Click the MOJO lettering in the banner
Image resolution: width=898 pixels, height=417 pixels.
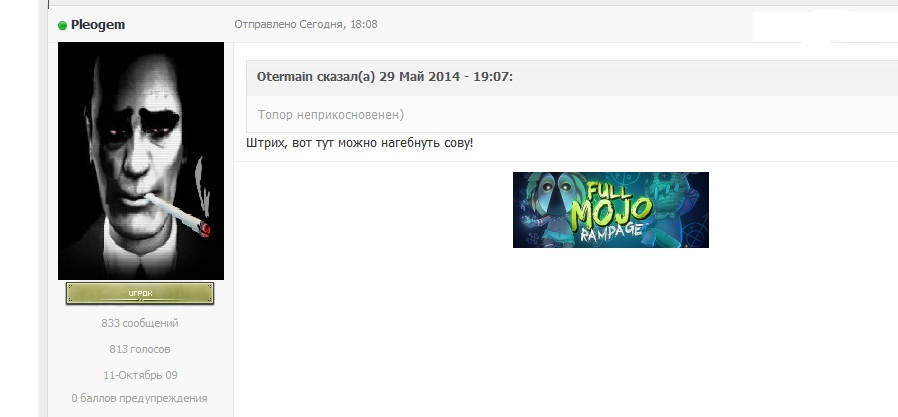click(611, 211)
